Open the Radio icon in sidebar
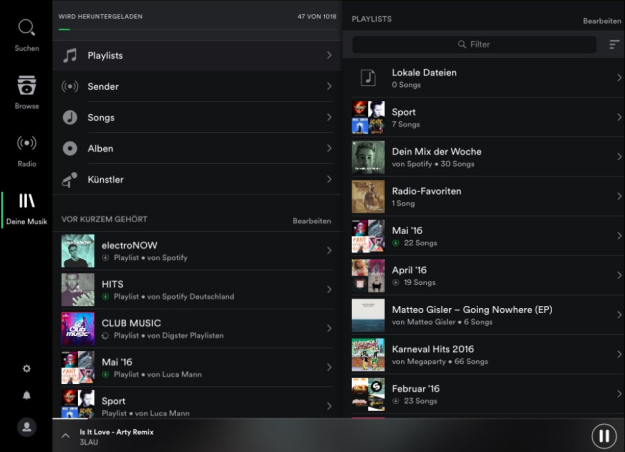625x452 pixels. point(27,143)
